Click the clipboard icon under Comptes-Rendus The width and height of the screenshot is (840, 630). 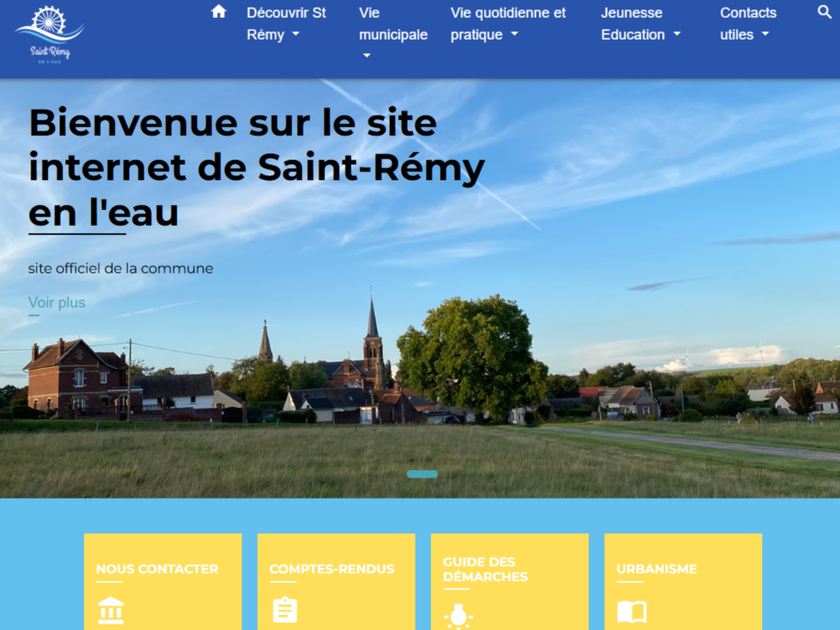(x=284, y=610)
